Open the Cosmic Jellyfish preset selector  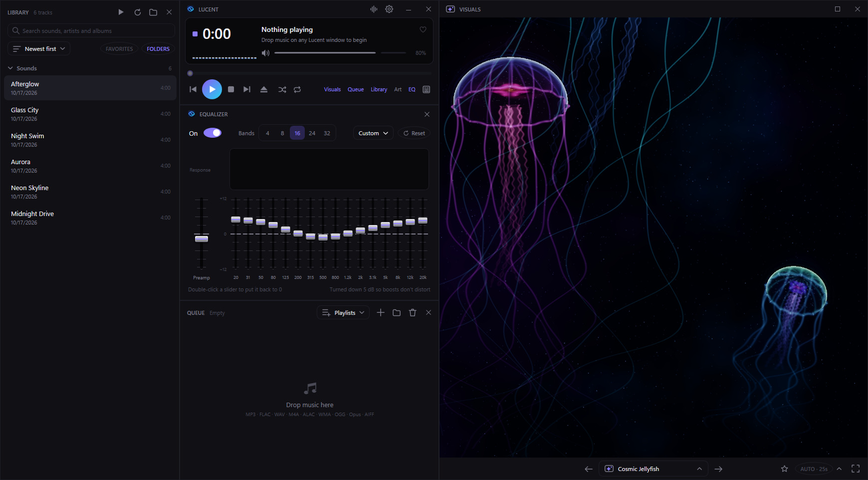[x=653, y=469]
